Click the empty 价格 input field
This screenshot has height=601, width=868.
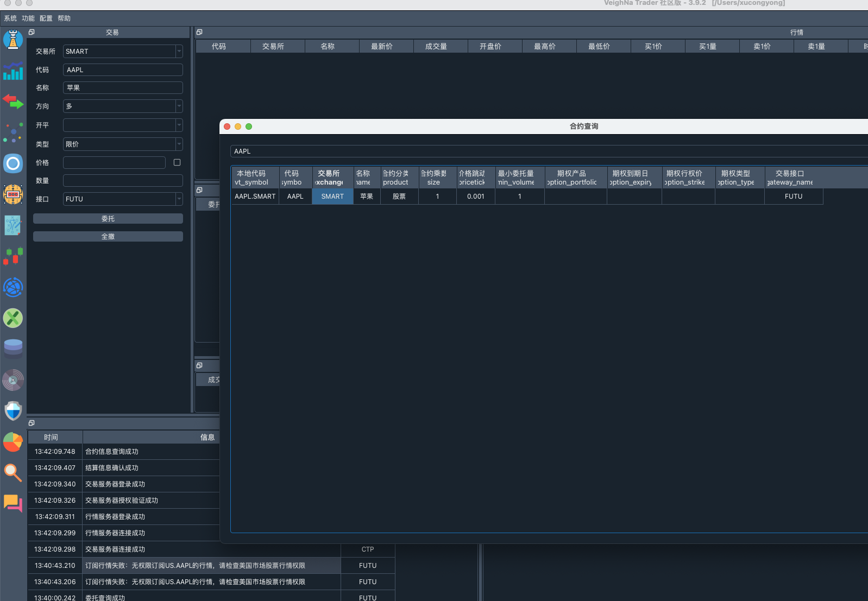114,162
